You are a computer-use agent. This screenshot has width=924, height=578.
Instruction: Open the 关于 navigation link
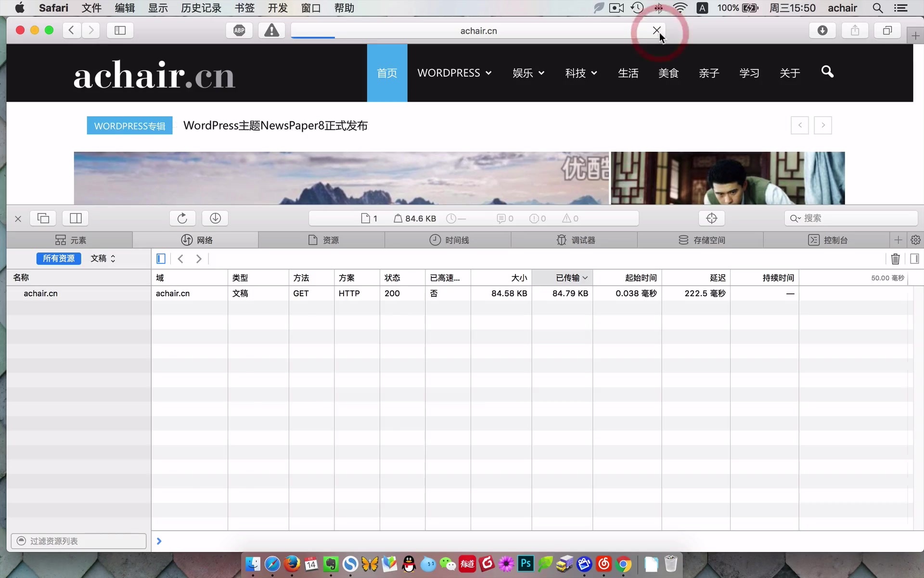click(x=790, y=73)
